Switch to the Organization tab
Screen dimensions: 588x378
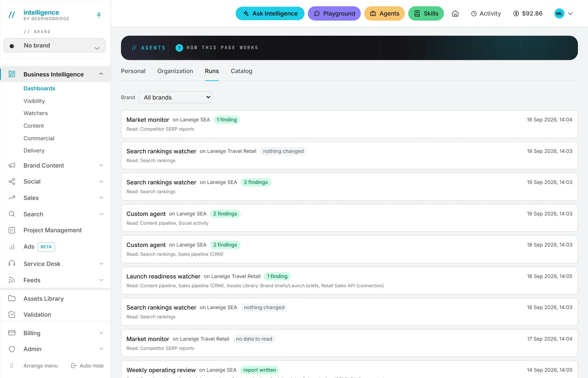point(175,71)
